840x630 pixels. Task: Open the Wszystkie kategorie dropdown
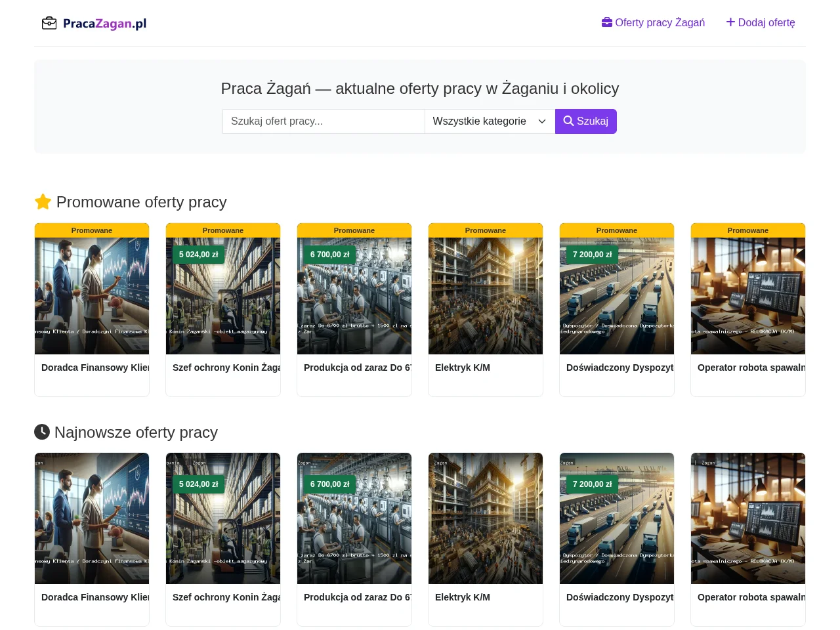490,121
